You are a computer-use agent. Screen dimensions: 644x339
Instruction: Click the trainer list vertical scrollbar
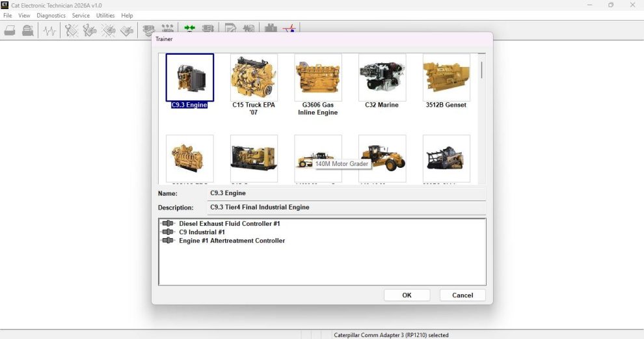click(482, 118)
